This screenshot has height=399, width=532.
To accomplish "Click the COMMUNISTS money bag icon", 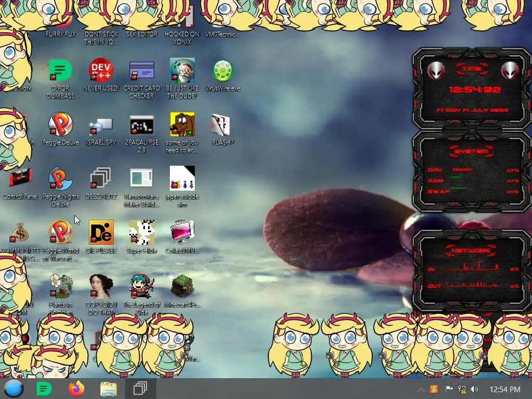I will point(19,232).
